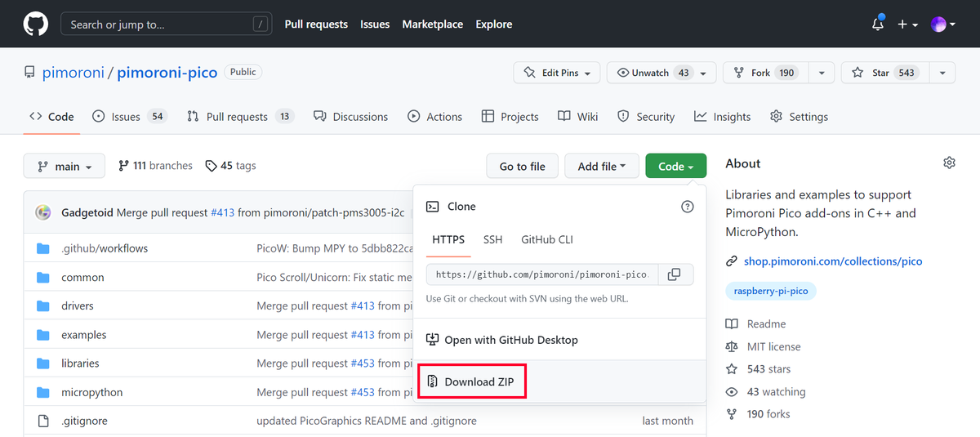Focus the Search or jump to field
Image resolution: width=980 pixels, height=437 pixels.
click(165, 25)
